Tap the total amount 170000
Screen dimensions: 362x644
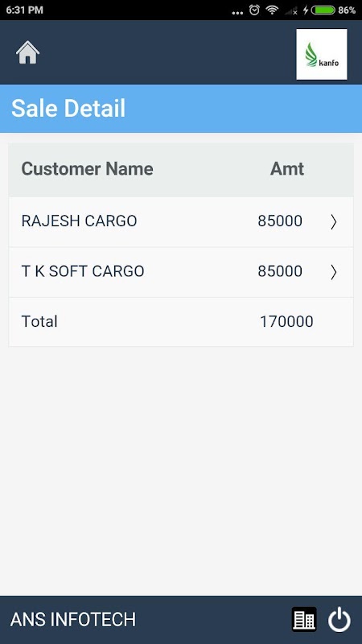pyautogui.click(x=286, y=321)
